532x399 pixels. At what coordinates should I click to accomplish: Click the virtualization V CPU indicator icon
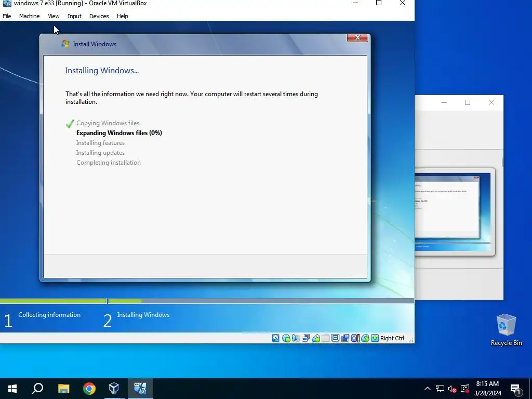pyautogui.click(x=355, y=338)
